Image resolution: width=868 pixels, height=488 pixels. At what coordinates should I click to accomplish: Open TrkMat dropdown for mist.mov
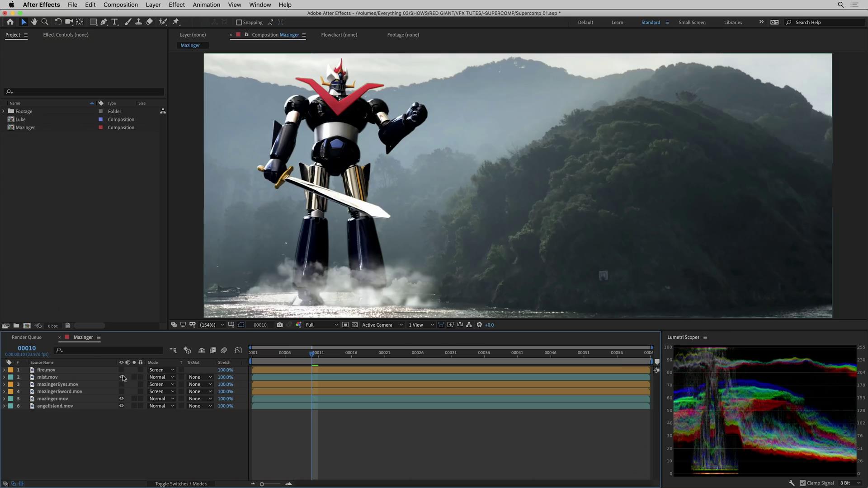(x=200, y=377)
